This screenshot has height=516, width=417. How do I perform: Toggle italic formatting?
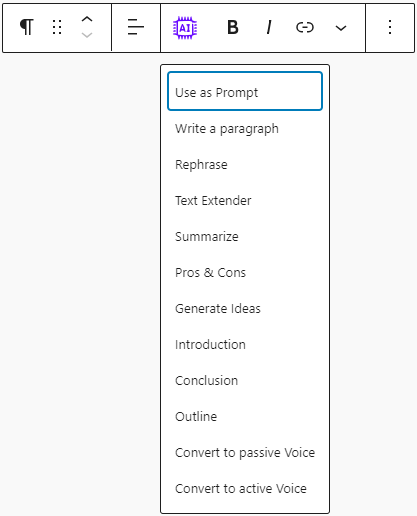(x=269, y=27)
